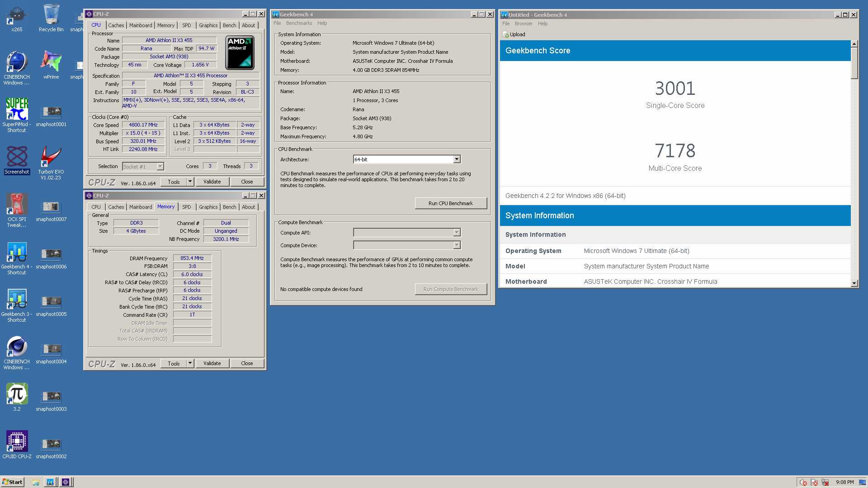Open Windows Explorer from the taskbar
868x488 pixels.
pyautogui.click(x=36, y=482)
